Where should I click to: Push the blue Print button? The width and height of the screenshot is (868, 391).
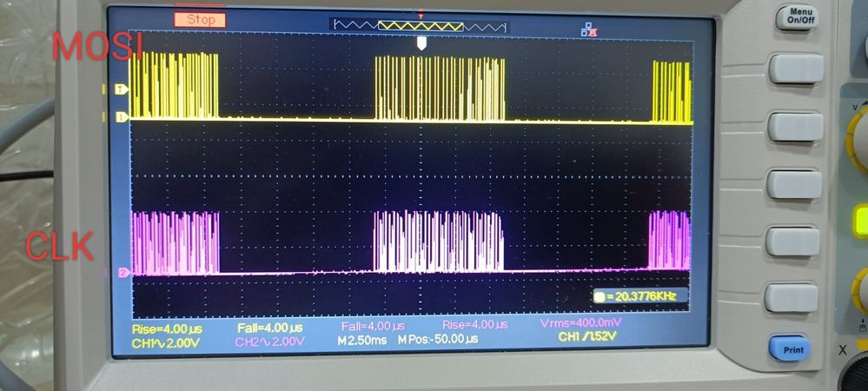click(790, 348)
